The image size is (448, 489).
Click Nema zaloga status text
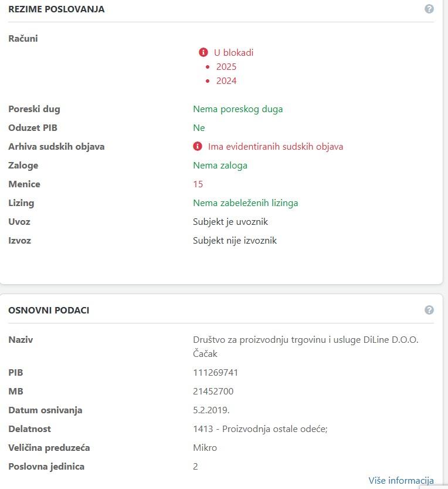pos(220,165)
